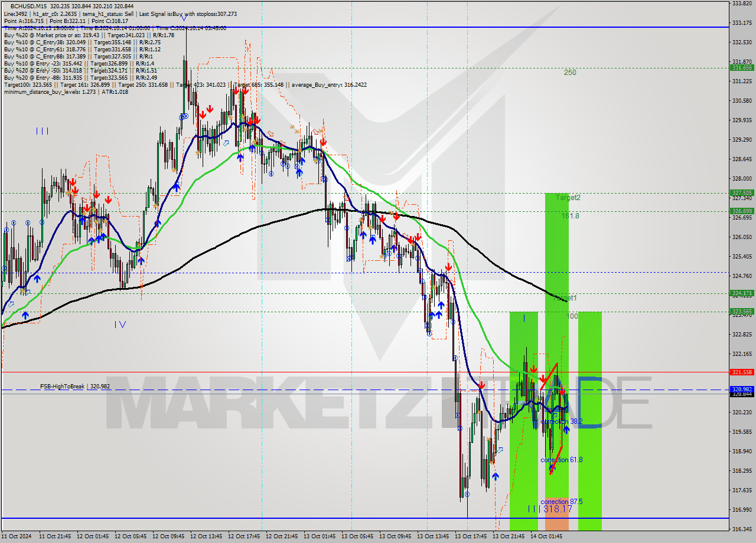Click the blue 320.982 price tag
This screenshot has width=756, height=543.
coord(742,389)
